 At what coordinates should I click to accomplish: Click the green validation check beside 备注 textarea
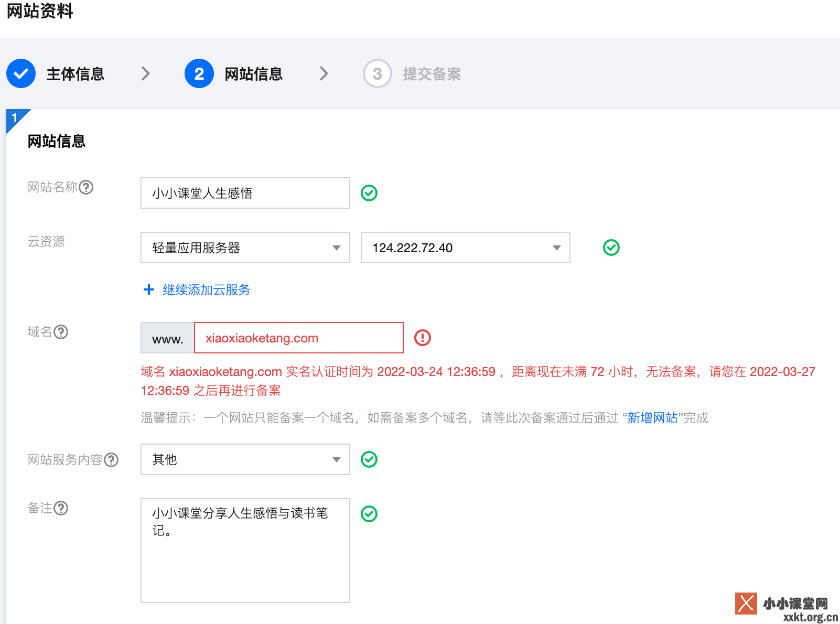click(x=369, y=514)
